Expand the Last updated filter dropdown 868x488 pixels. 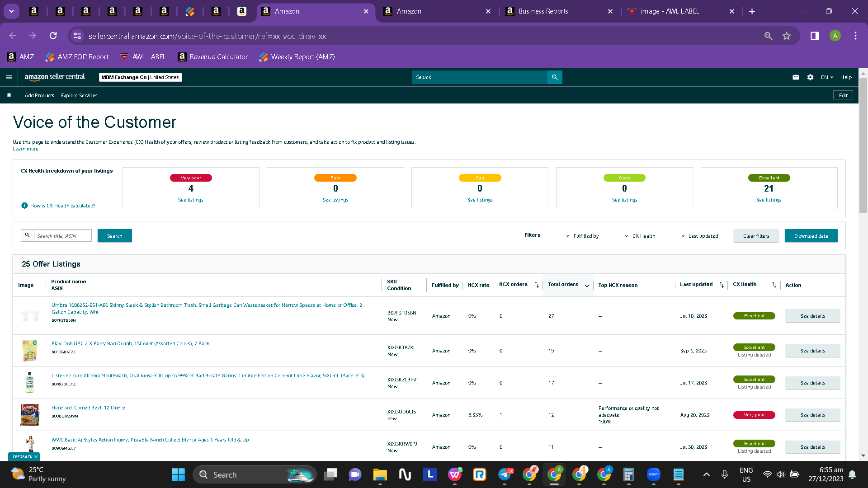699,236
